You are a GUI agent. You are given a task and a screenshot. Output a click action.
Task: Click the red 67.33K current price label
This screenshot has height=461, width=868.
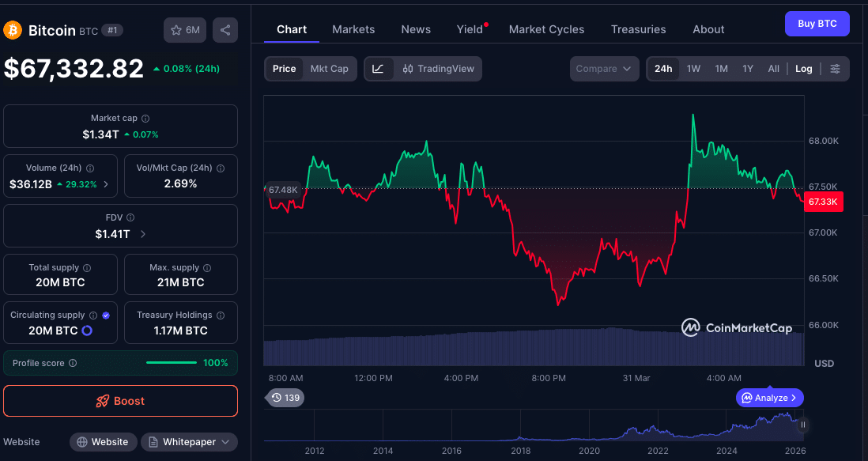pos(823,202)
